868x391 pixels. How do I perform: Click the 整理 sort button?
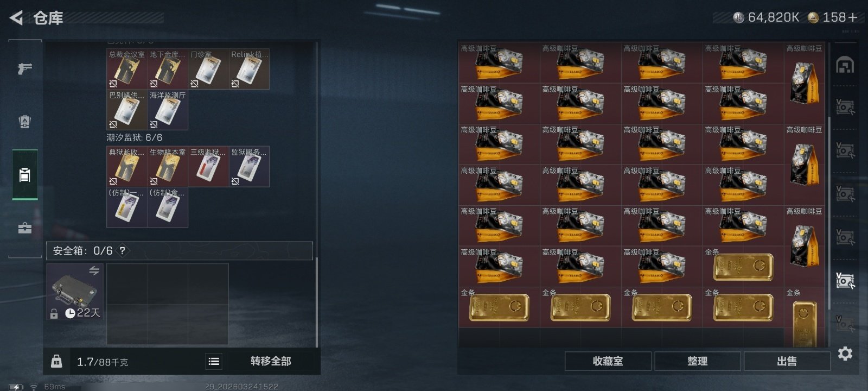698,361
